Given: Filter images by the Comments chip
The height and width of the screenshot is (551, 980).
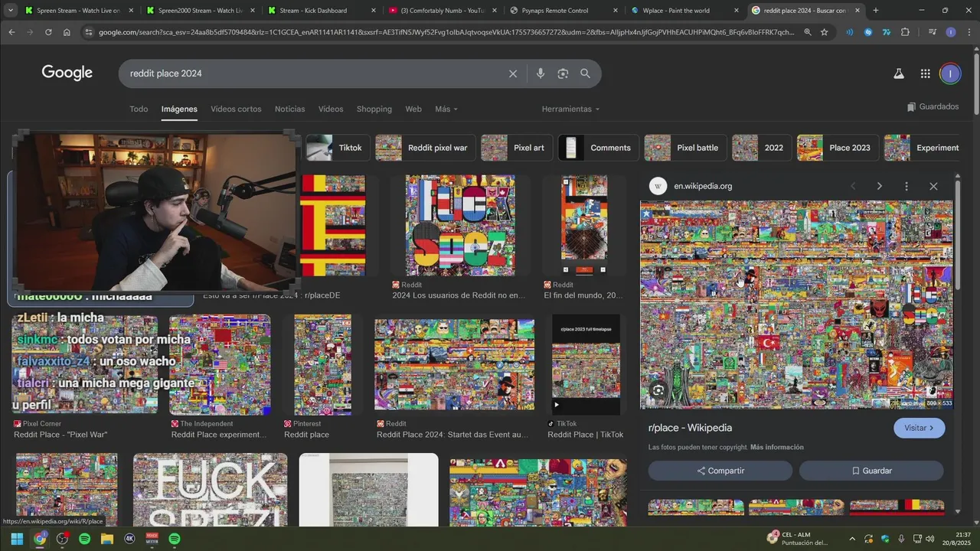Looking at the screenshot, I should (598, 148).
